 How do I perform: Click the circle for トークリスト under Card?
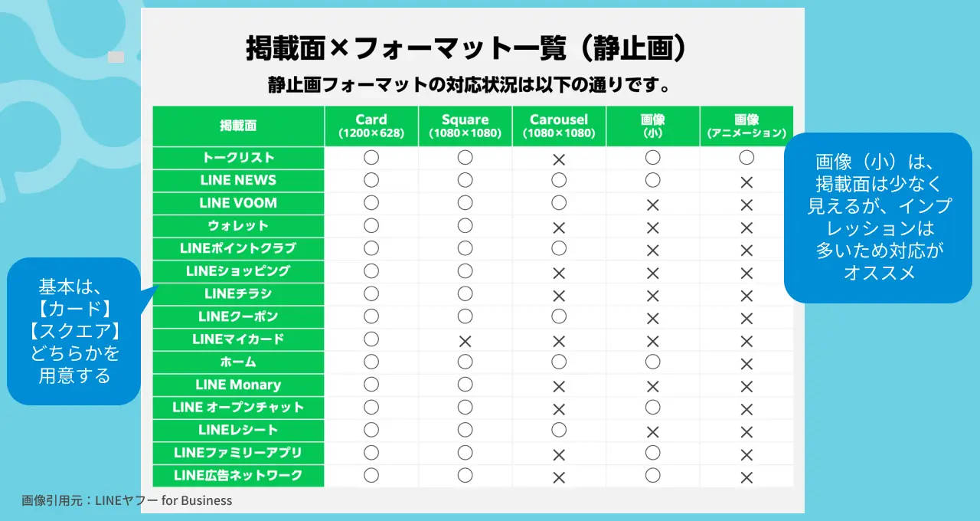(371, 157)
